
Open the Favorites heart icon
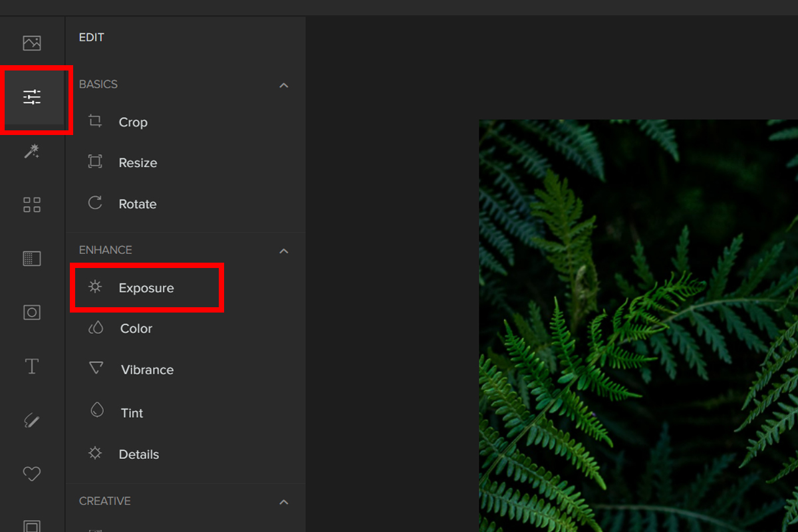(32, 473)
